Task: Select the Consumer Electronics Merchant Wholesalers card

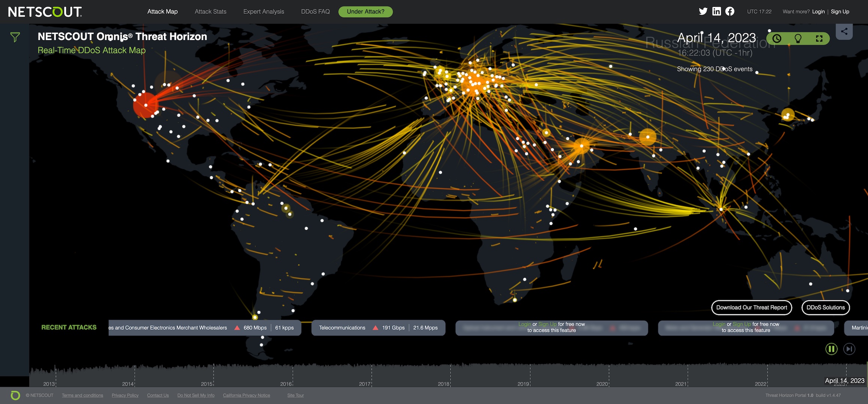Action: pyautogui.click(x=205, y=328)
